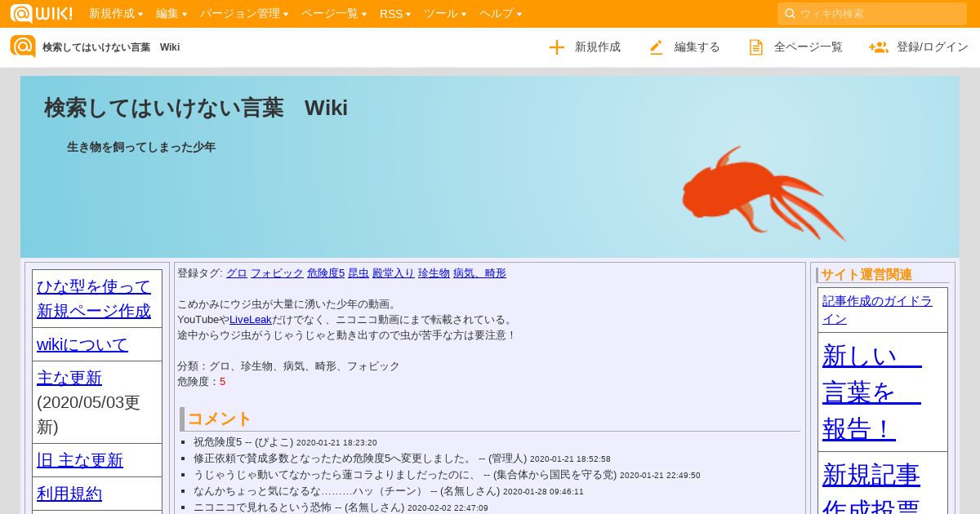Viewport: 980px width, 514px height.
Task: Click the コメント section heading
Action: (219, 419)
